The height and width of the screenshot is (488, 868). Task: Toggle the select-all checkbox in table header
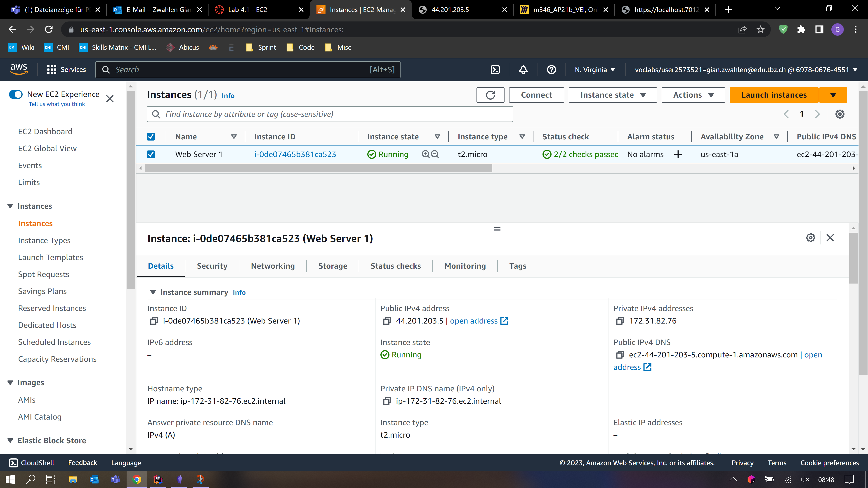coord(151,137)
